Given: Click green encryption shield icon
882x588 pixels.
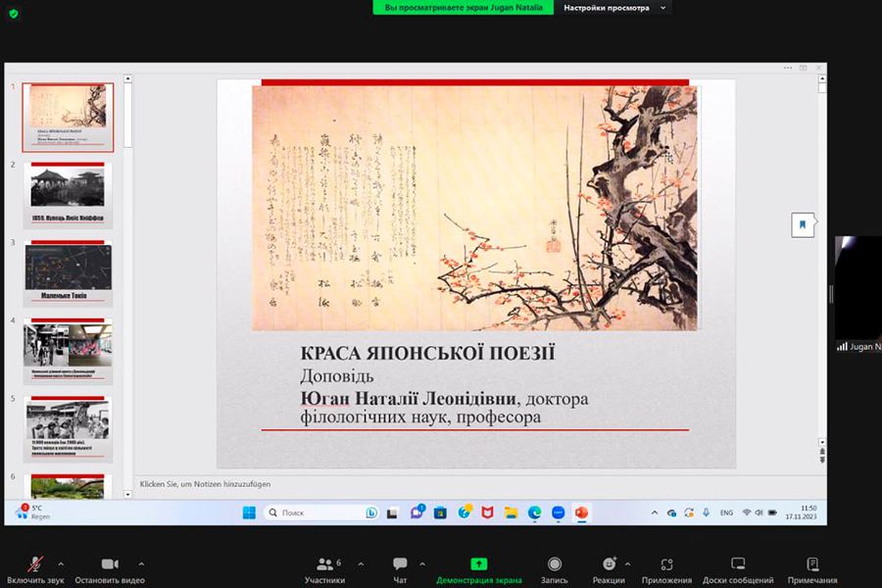Looking at the screenshot, I should 14,14.
